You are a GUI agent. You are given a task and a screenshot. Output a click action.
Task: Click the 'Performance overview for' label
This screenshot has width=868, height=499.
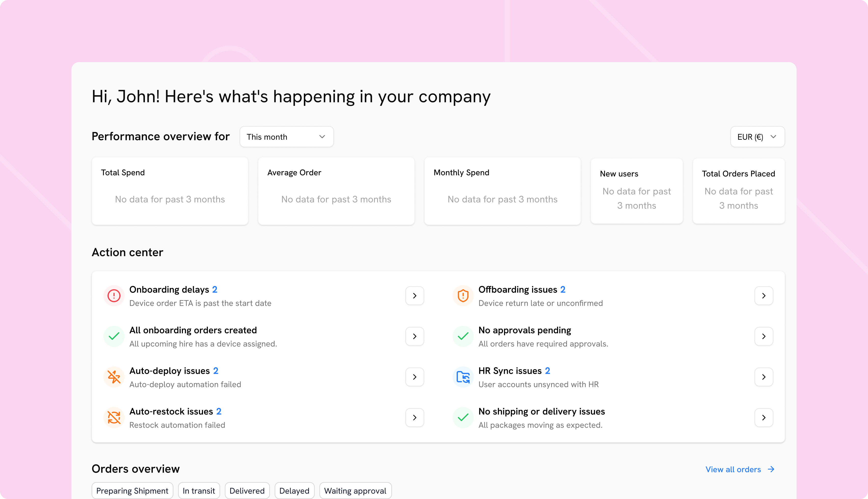[x=160, y=136]
